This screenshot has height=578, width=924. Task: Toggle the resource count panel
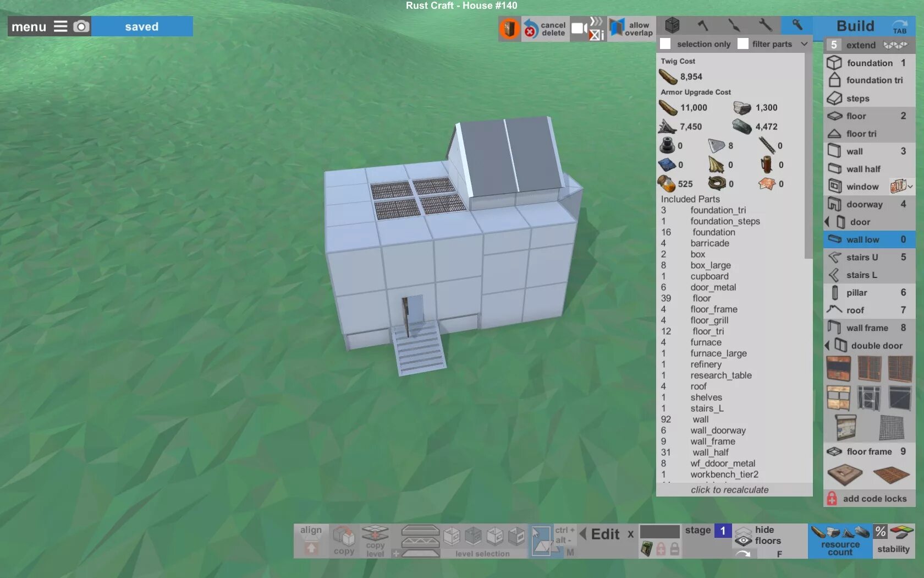tap(840, 541)
